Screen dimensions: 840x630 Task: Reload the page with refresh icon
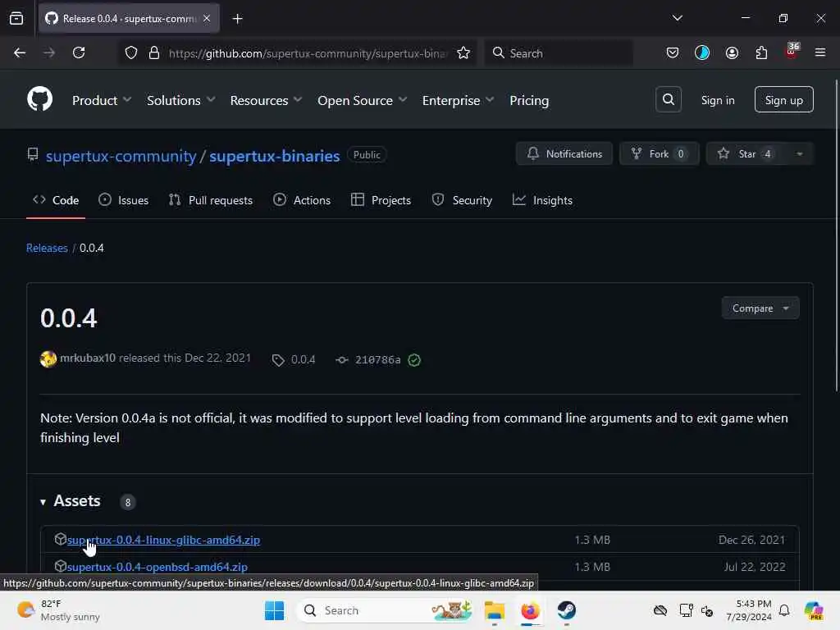[x=79, y=52]
